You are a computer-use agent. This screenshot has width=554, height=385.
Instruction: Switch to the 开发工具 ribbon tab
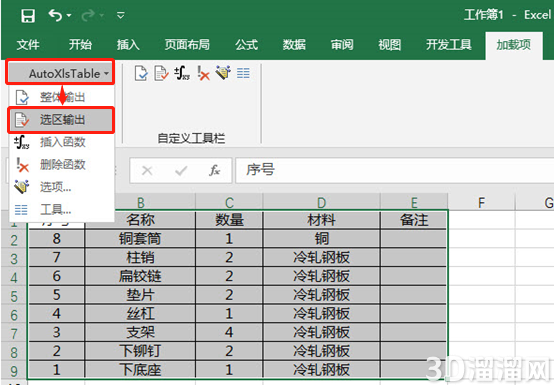[449, 45]
